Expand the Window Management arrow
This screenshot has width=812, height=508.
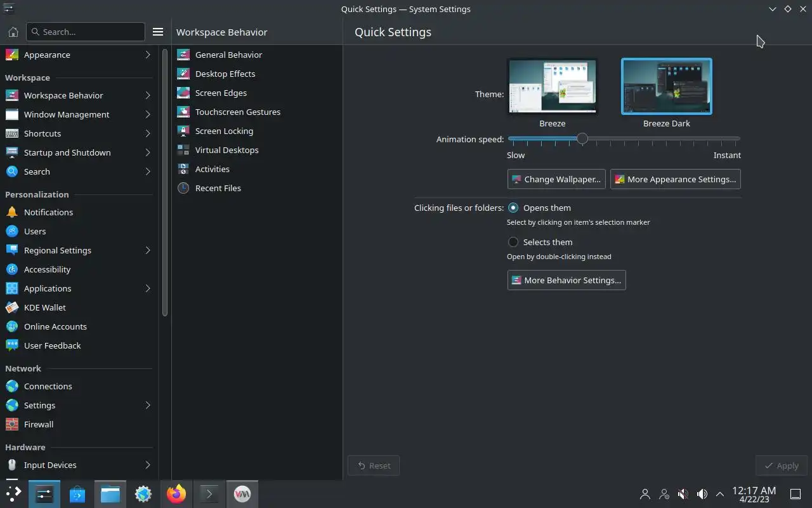148,114
